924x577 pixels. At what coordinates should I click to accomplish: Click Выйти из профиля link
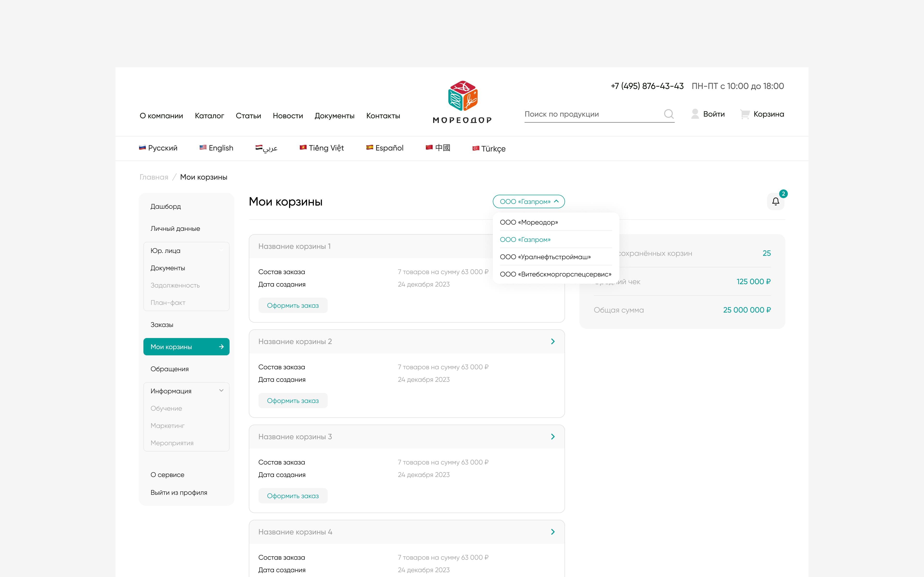click(x=179, y=493)
